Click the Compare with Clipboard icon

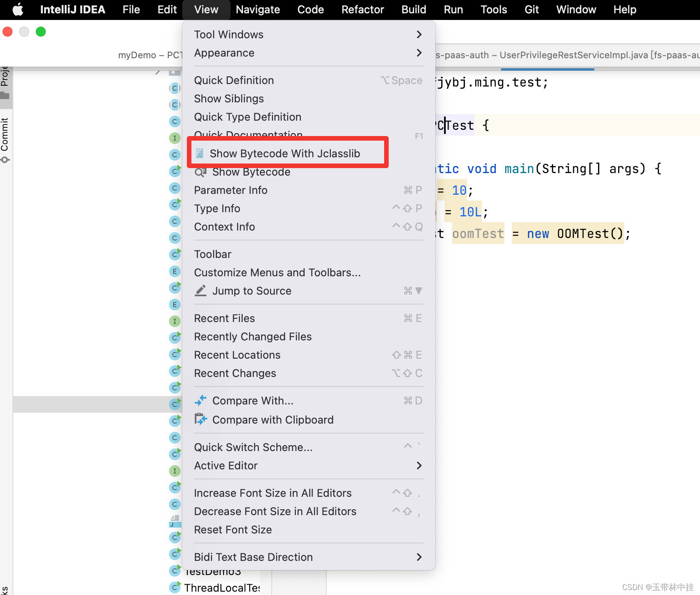coord(201,419)
